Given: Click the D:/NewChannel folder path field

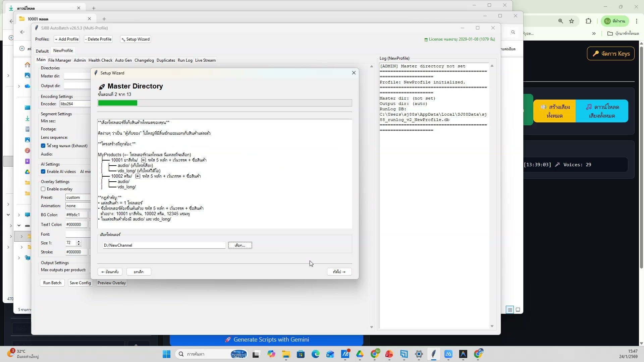Looking at the screenshot, I should [x=163, y=245].
